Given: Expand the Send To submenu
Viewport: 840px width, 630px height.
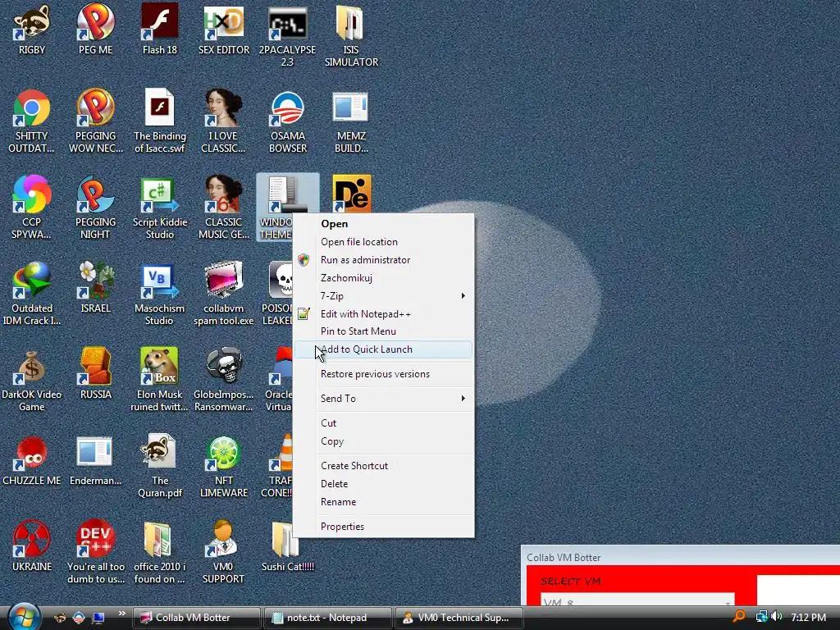Looking at the screenshot, I should (383, 399).
